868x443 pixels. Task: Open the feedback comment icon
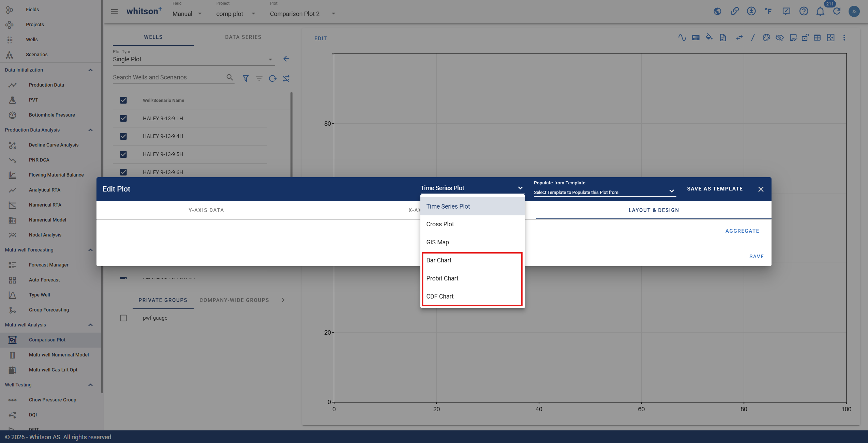click(x=786, y=11)
